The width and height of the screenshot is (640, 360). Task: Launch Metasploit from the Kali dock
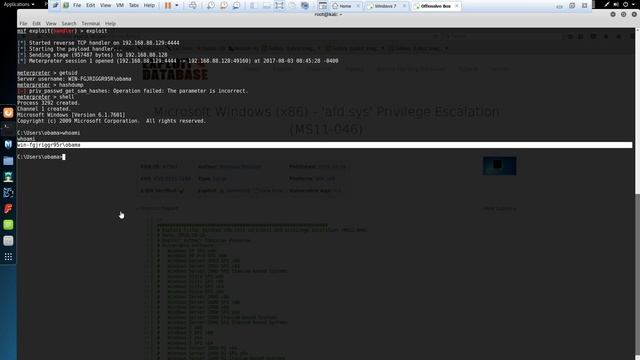tap(8, 144)
